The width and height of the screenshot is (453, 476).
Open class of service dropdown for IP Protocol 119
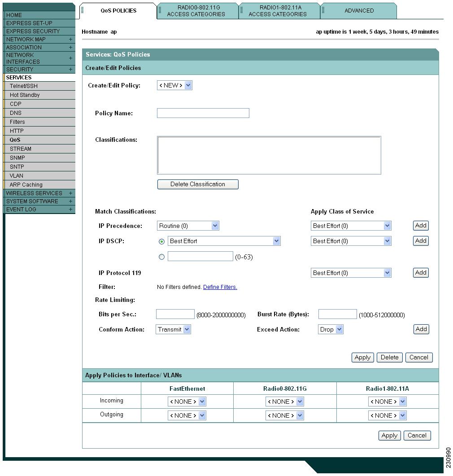tap(351, 273)
